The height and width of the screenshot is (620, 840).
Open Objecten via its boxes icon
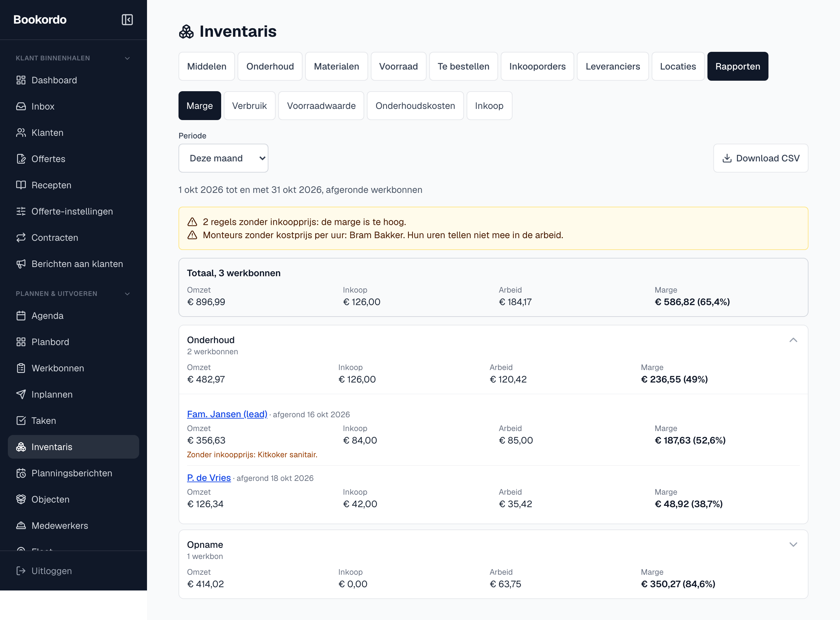pyautogui.click(x=21, y=500)
